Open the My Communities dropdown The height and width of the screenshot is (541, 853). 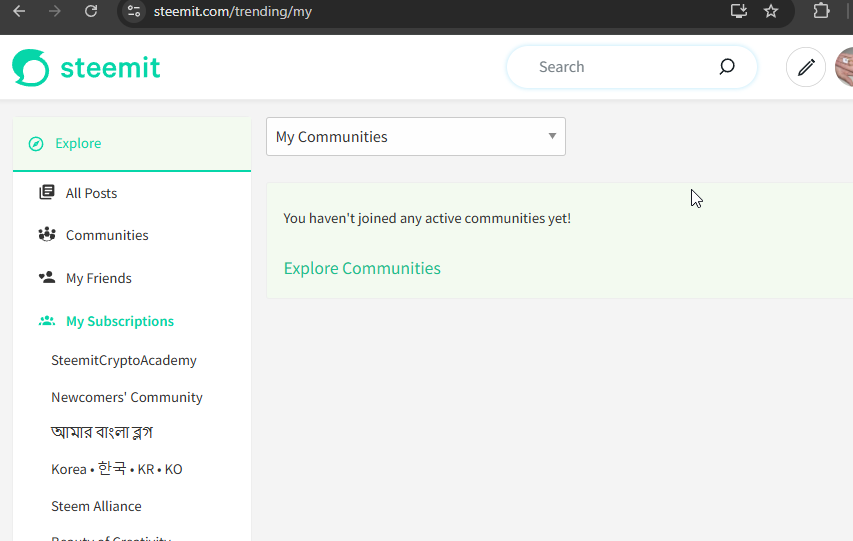coord(416,137)
